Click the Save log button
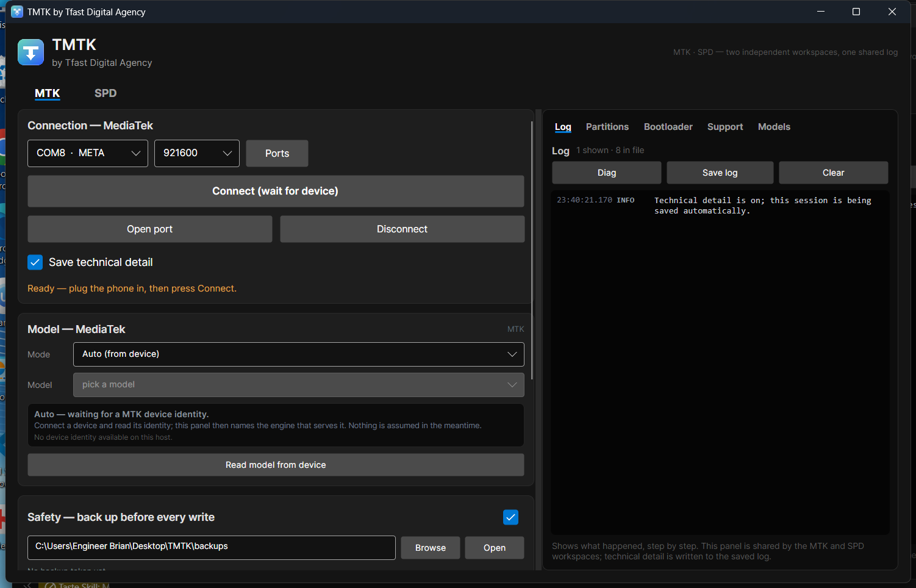Viewport: 916px width, 588px height. pyautogui.click(x=720, y=173)
